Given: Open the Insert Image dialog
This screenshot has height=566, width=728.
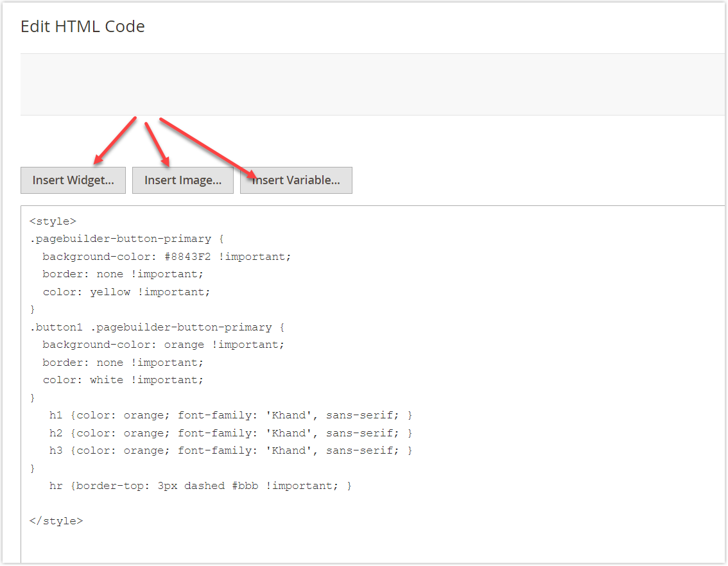Looking at the screenshot, I should 182,180.
